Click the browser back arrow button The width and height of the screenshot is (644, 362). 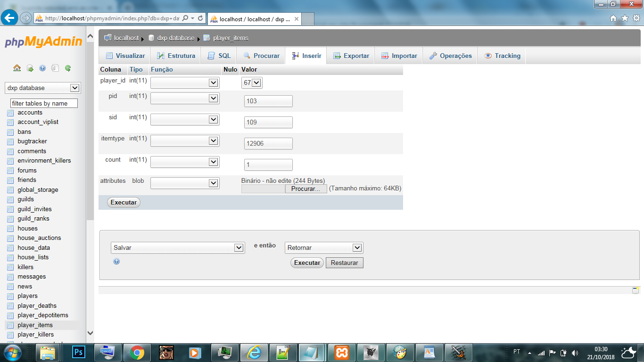coord(9,18)
